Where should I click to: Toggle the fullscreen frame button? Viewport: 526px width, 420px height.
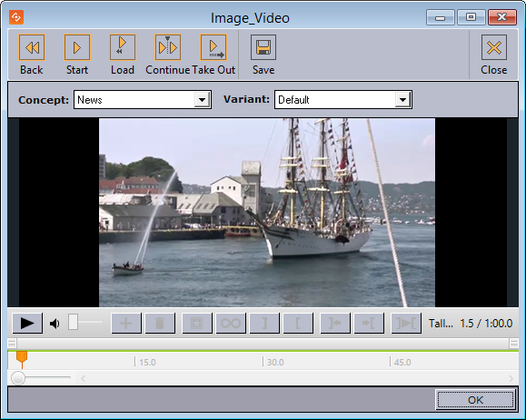[197, 324]
